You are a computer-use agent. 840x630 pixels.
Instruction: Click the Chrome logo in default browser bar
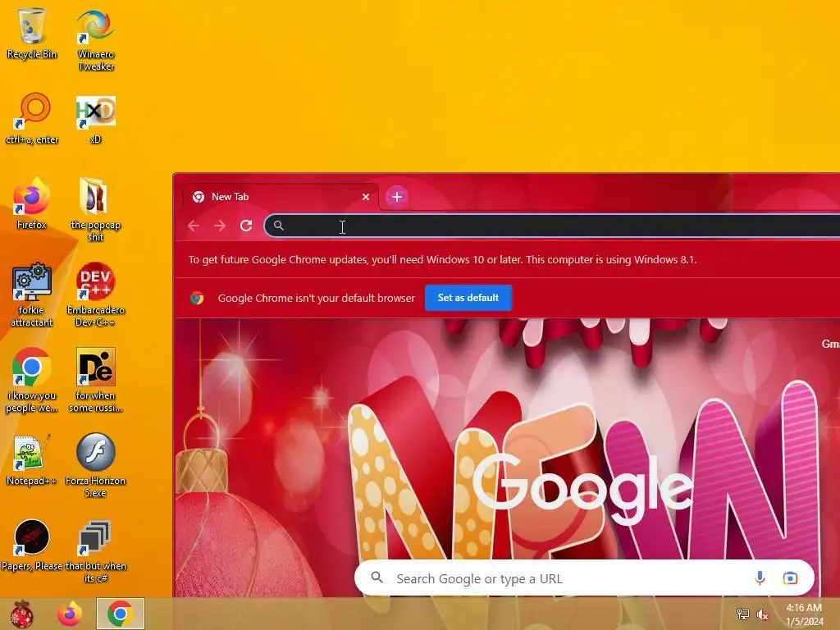[197, 298]
